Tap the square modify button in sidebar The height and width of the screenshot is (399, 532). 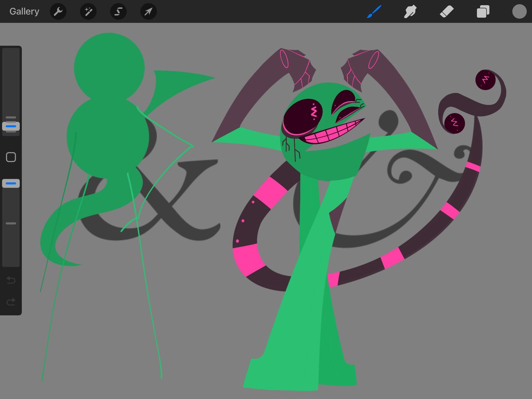(11, 157)
